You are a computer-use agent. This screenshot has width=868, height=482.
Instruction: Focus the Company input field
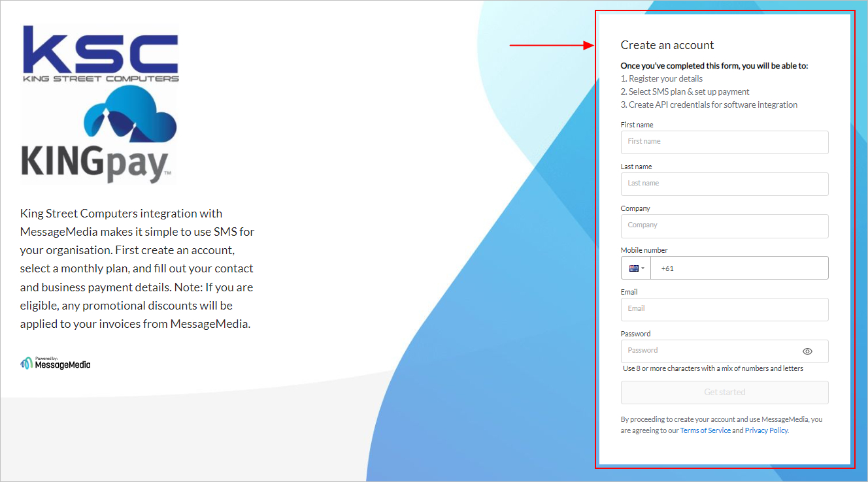pos(724,225)
